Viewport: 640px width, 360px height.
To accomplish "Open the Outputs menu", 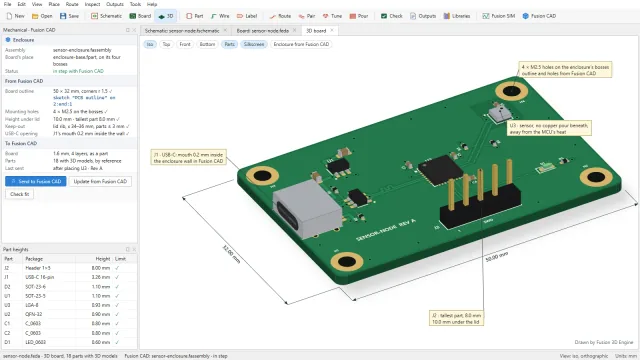I will coord(115,4).
